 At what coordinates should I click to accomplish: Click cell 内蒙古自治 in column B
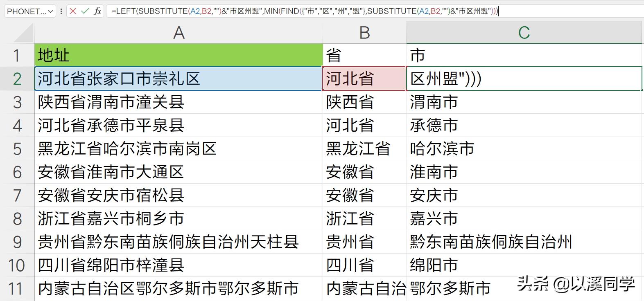pyautogui.click(x=365, y=288)
